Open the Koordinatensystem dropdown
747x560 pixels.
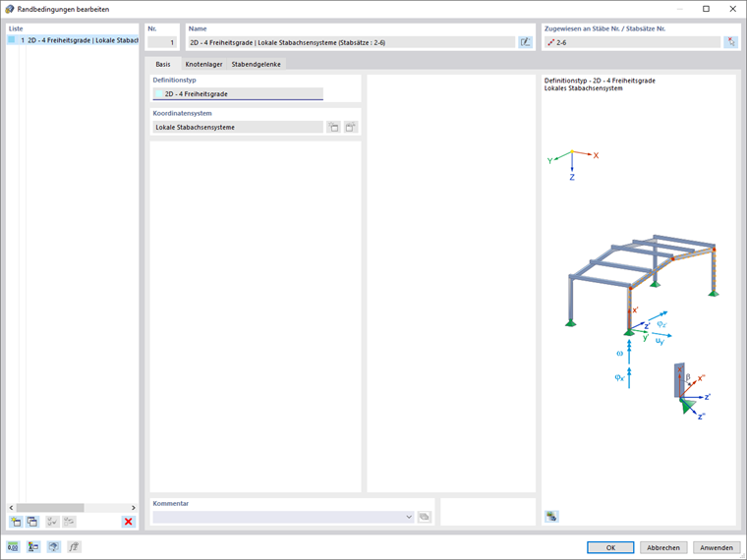click(x=238, y=127)
